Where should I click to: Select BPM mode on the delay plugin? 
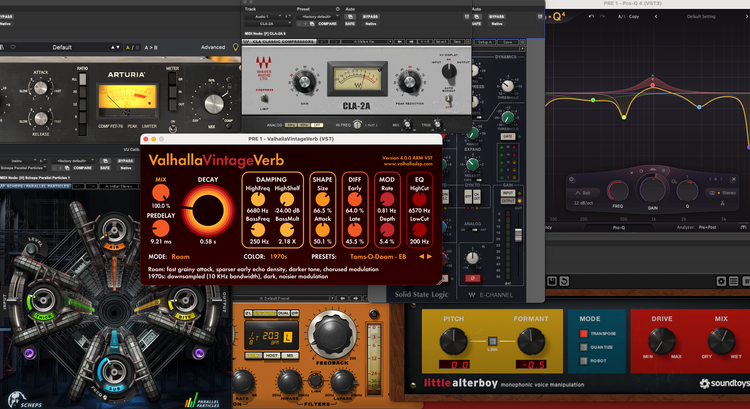pyautogui.click(x=253, y=356)
